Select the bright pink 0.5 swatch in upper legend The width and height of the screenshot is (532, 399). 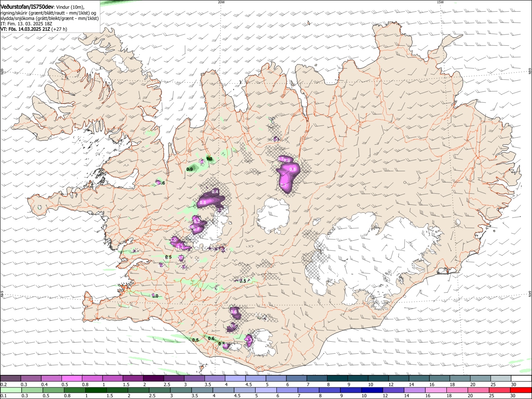point(71,379)
